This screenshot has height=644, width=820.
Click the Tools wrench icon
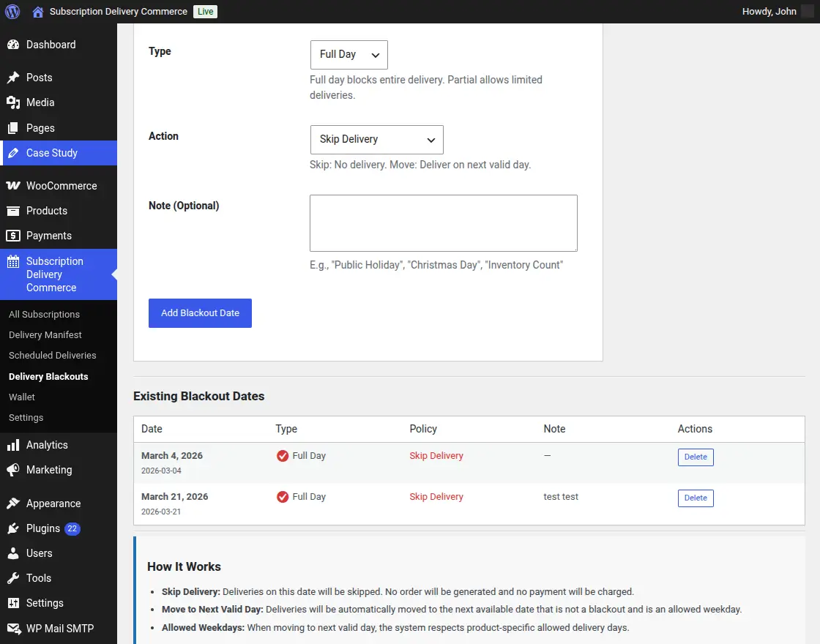click(13, 578)
